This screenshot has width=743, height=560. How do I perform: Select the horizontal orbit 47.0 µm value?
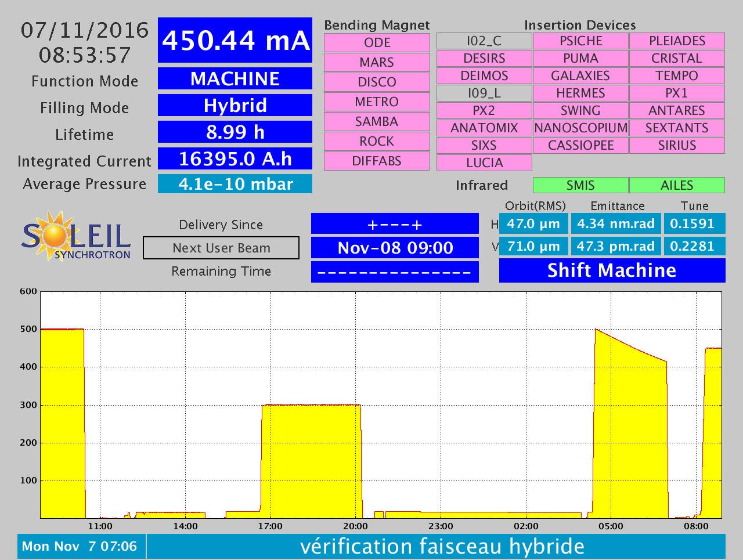(x=533, y=223)
